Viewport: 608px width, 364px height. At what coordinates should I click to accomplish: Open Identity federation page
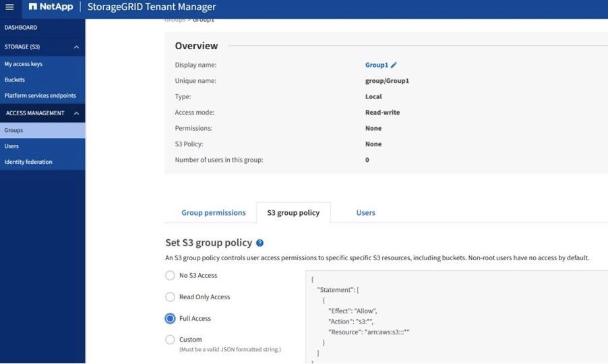coord(28,162)
